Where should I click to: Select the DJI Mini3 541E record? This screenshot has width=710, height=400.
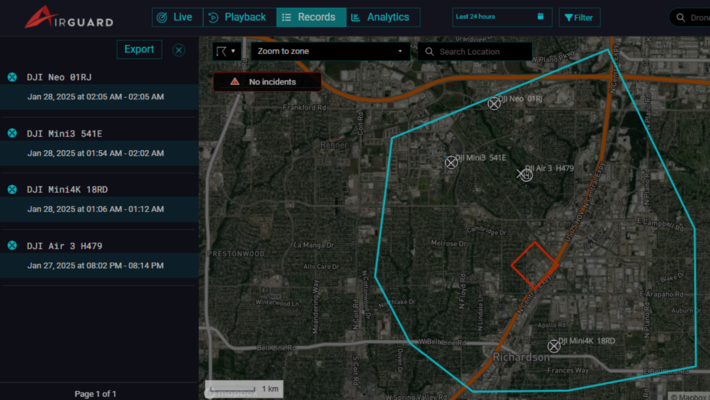point(64,134)
